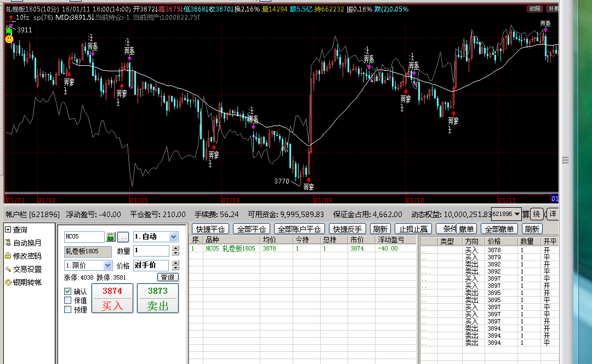Screen dimensions: 592x364
Task: Click the smiley face icon on chart
Action: click(x=9, y=39)
